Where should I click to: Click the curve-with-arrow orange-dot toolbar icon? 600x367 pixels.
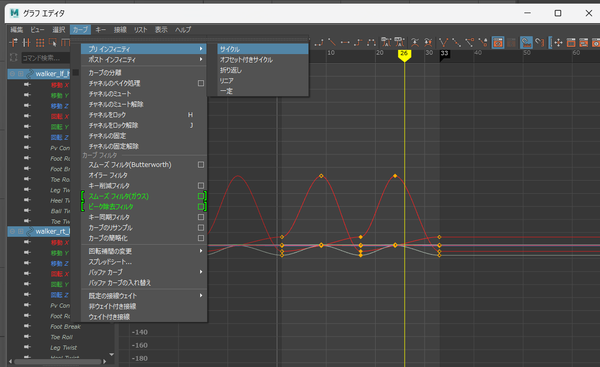pyautogui.click(x=428, y=42)
